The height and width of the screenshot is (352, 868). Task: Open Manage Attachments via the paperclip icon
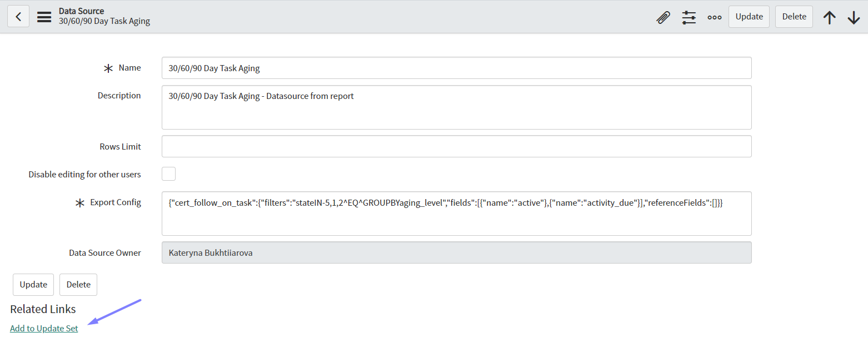tap(663, 17)
